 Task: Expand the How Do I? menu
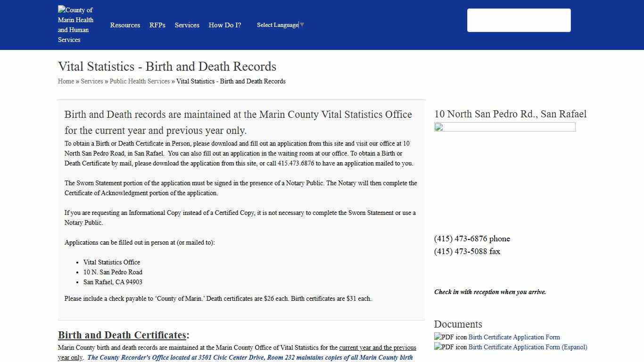tap(225, 25)
